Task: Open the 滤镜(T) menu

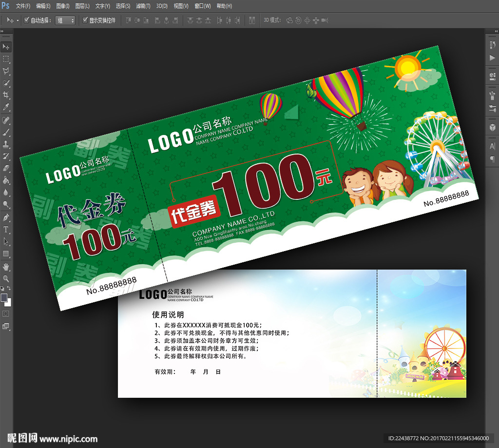Action: point(143,6)
